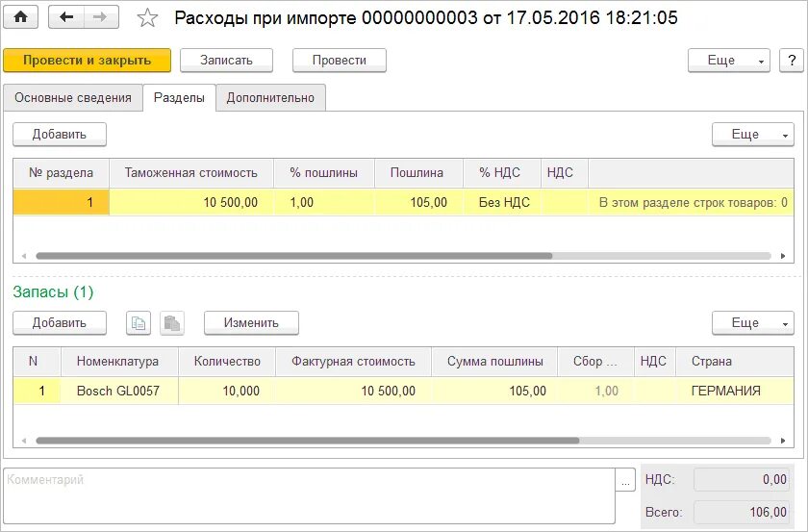Post document with Провести

339,61
